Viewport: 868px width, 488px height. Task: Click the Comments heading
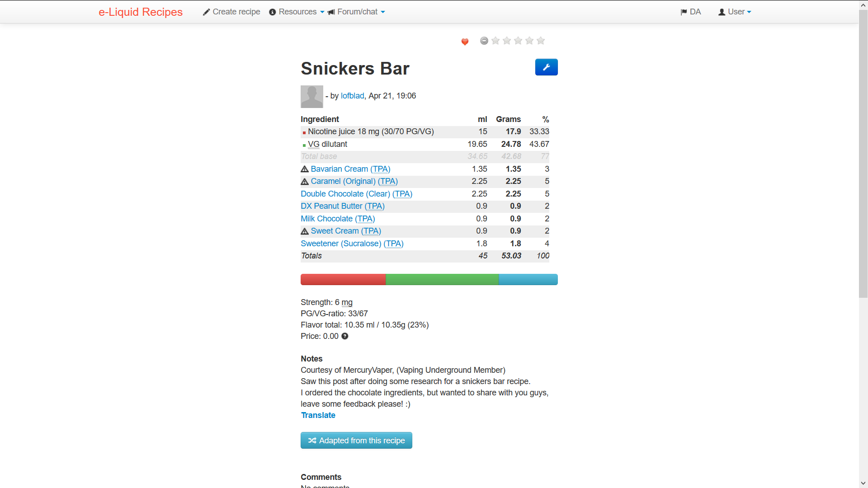coord(321,477)
